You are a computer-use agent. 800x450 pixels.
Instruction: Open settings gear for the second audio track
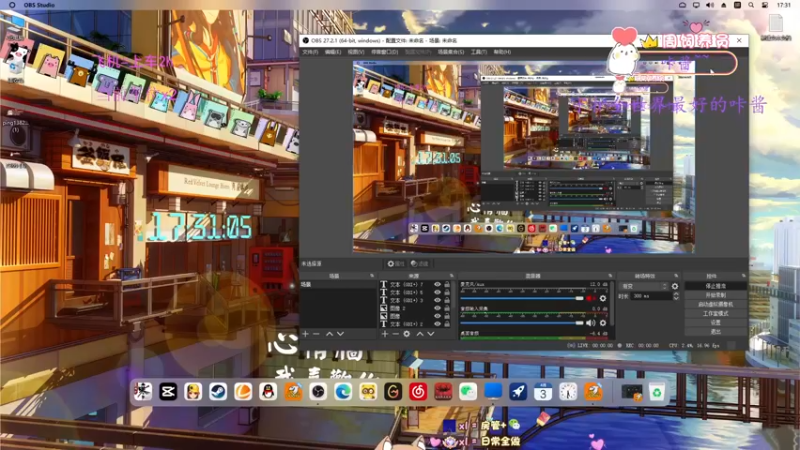pyautogui.click(x=603, y=323)
